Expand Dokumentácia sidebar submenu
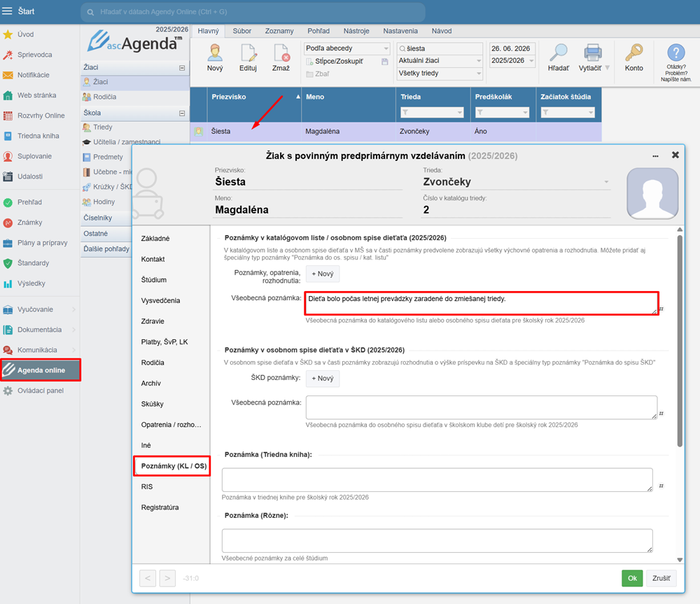700x604 pixels. [74, 330]
